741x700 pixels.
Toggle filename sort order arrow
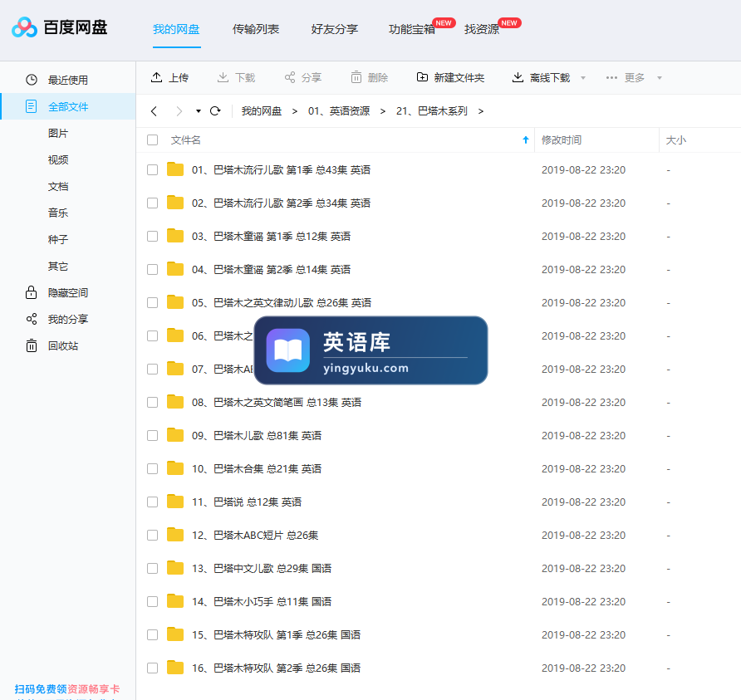tap(526, 140)
